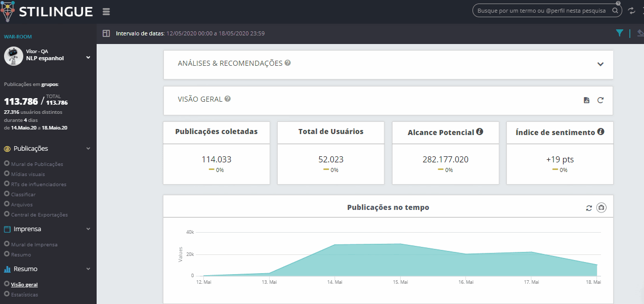The height and width of the screenshot is (304, 644).
Task: Select the Mural de Publicações radio item
Action: tap(7, 164)
